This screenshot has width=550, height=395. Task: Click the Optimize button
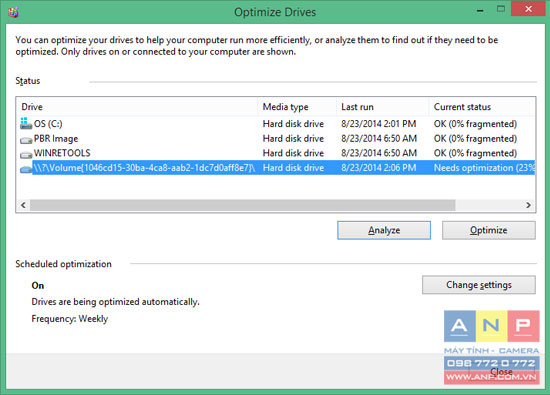[489, 230]
